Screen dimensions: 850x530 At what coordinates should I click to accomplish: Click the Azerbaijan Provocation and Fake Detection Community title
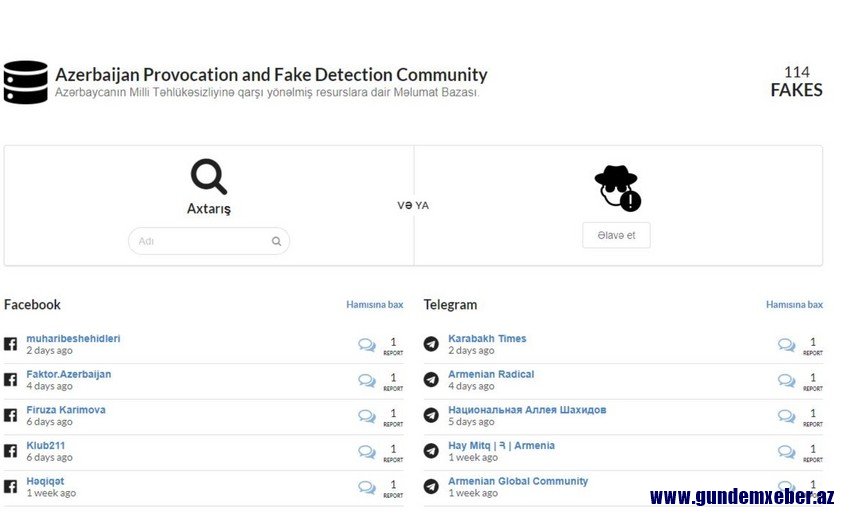pos(271,75)
